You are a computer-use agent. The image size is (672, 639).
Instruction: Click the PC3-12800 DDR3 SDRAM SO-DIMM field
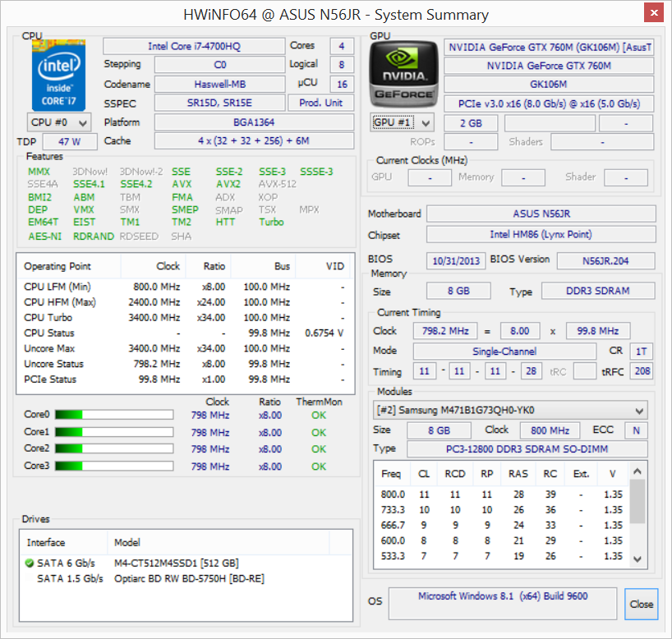click(527, 449)
